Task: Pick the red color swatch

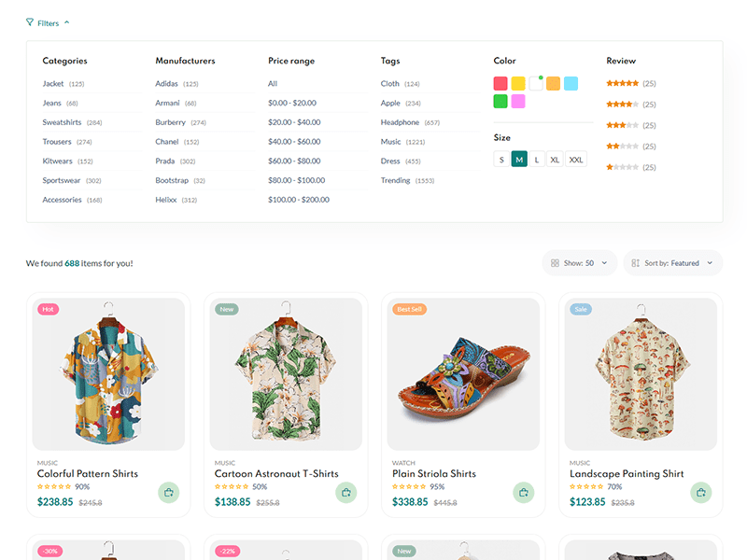Action: pyautogui.click(x=500, y=84)
